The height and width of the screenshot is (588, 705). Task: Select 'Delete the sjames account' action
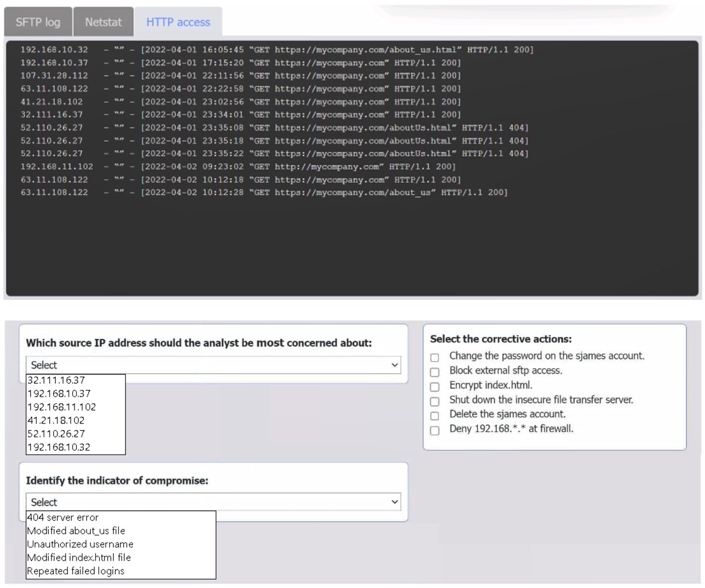pos(435,416)
